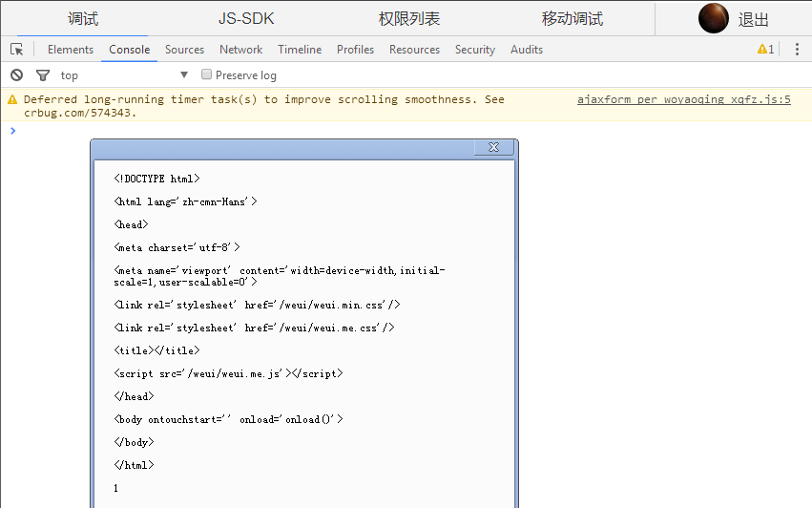
Task: Click the opening <head> tag line
Action: click(131, 224)
